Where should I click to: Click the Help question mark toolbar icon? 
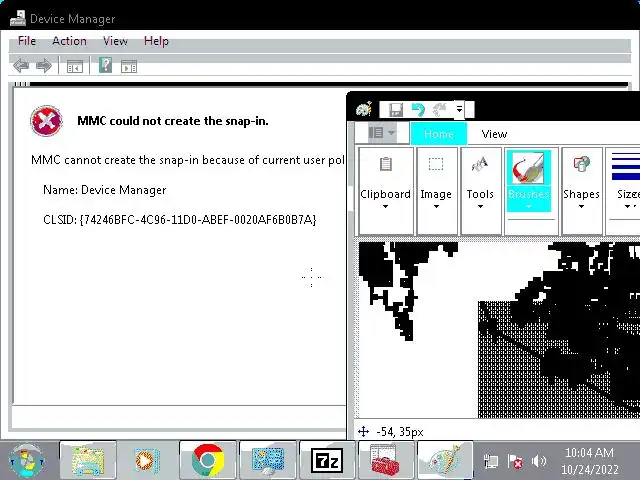click(106, 65)
